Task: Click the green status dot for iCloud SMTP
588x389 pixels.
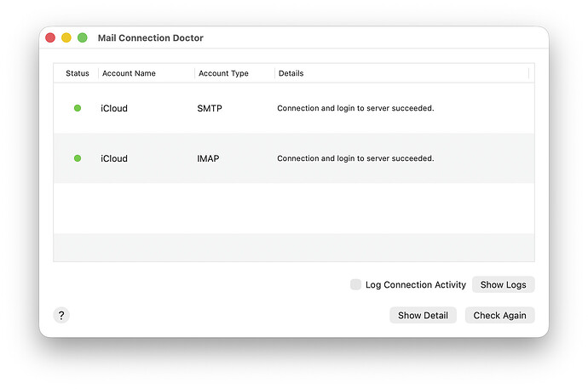Action: [78, 108]
